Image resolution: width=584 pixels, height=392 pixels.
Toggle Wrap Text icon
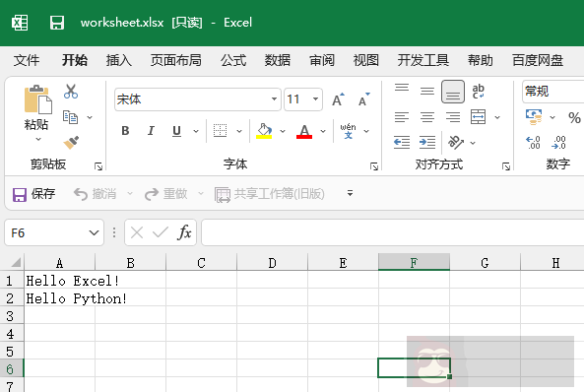coord(479,92)
